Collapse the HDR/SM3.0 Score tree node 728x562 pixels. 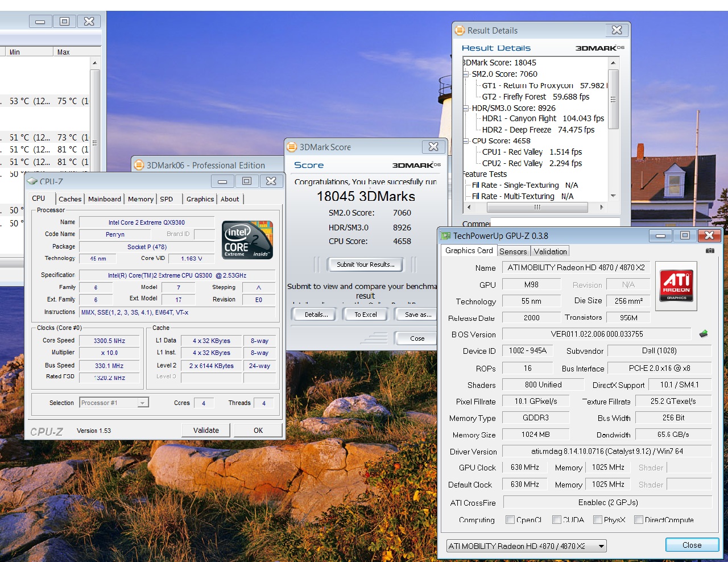coord(466,108)
